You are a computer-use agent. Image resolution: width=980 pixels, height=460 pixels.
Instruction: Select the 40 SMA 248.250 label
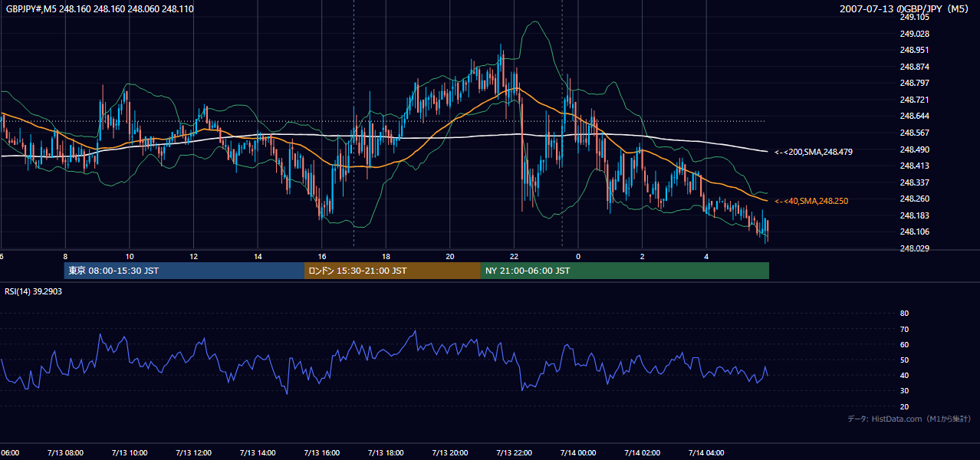pyautogui.click(x=811, y=201)
